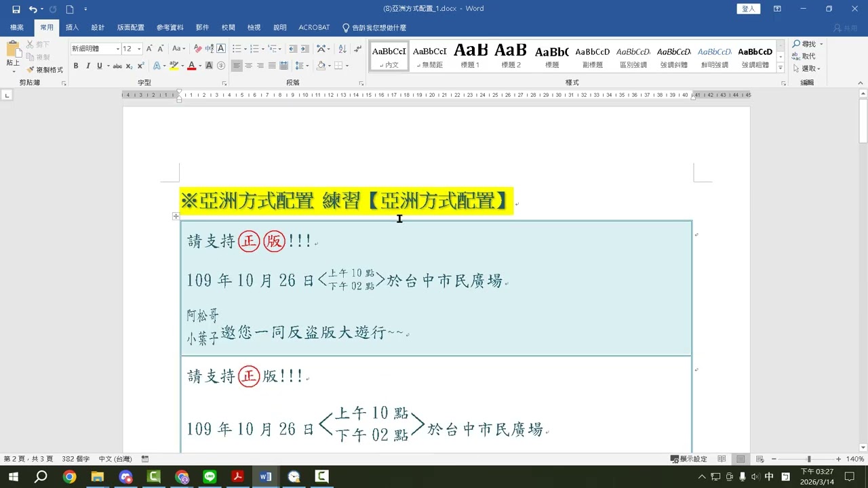Click the sort A-Z icon

pos(342,49)
